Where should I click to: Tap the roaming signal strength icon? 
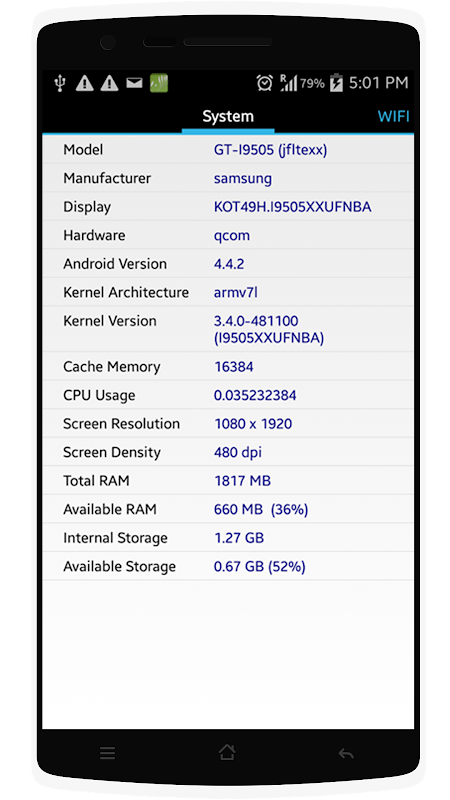point(288,83)
